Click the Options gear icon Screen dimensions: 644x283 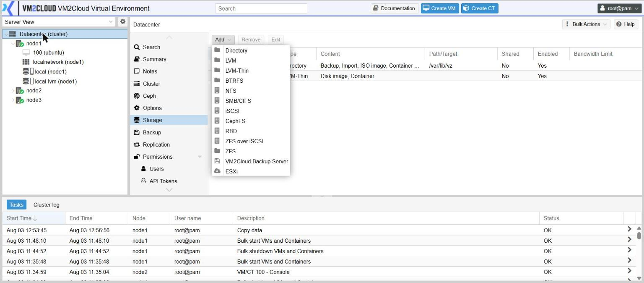(137, 108)
